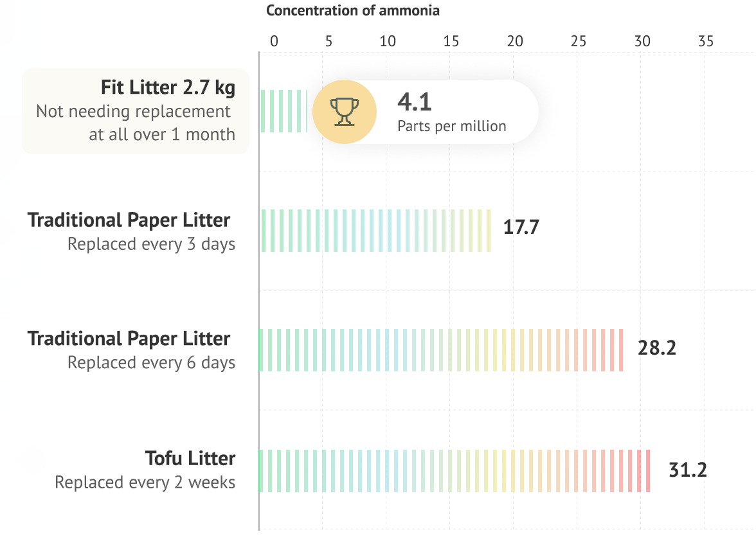
Task: Select the Fit Litter 2.7 kg heading
Action: [168, 87]
